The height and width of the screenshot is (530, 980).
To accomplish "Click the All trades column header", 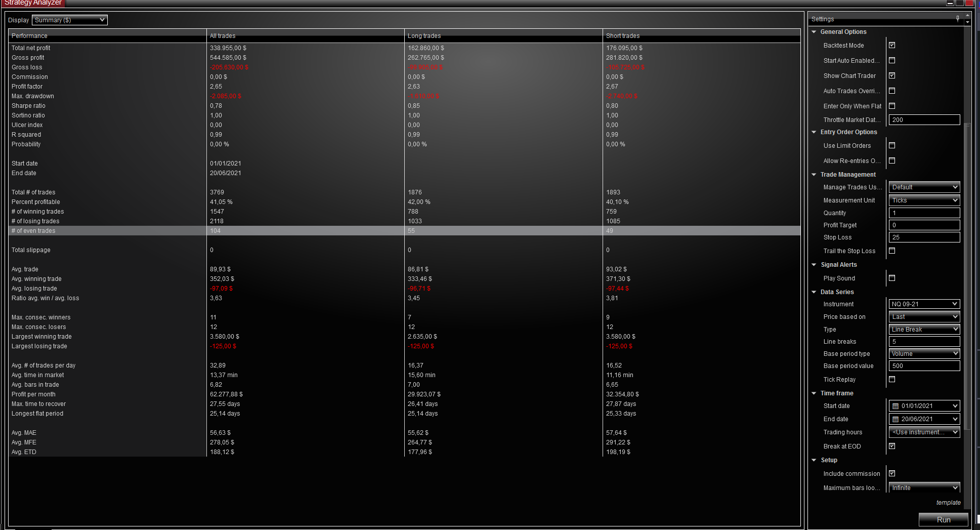I will [x=306, y=36].
